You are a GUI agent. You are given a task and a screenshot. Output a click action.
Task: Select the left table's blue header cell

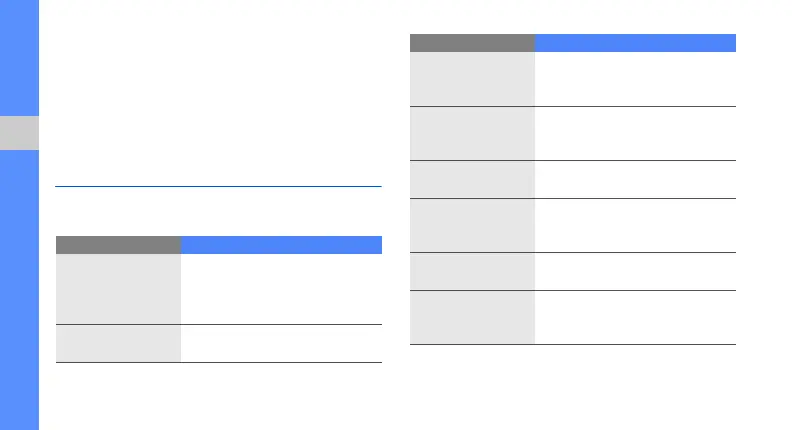pyautogui.click(x=281, y=244)
